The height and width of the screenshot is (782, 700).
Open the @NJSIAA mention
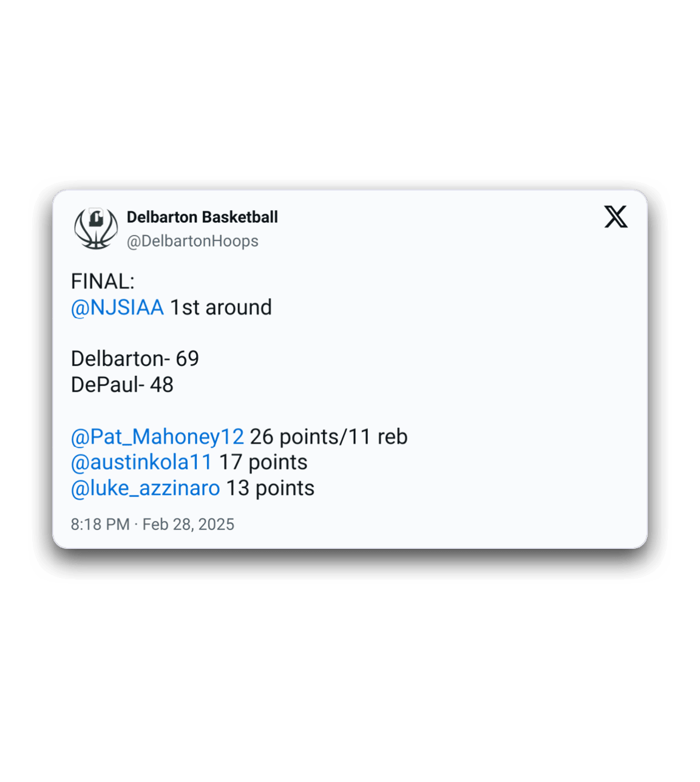(117, 308)
